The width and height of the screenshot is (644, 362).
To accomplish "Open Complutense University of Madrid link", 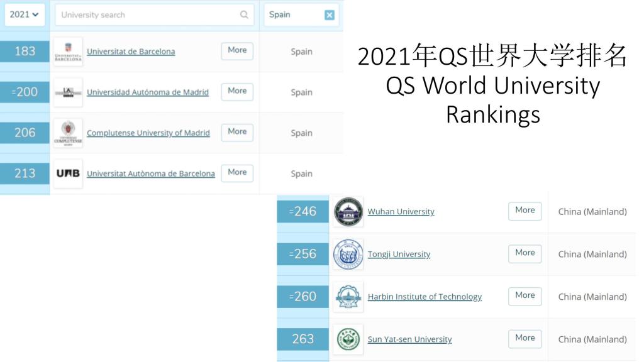I will 148,133.
